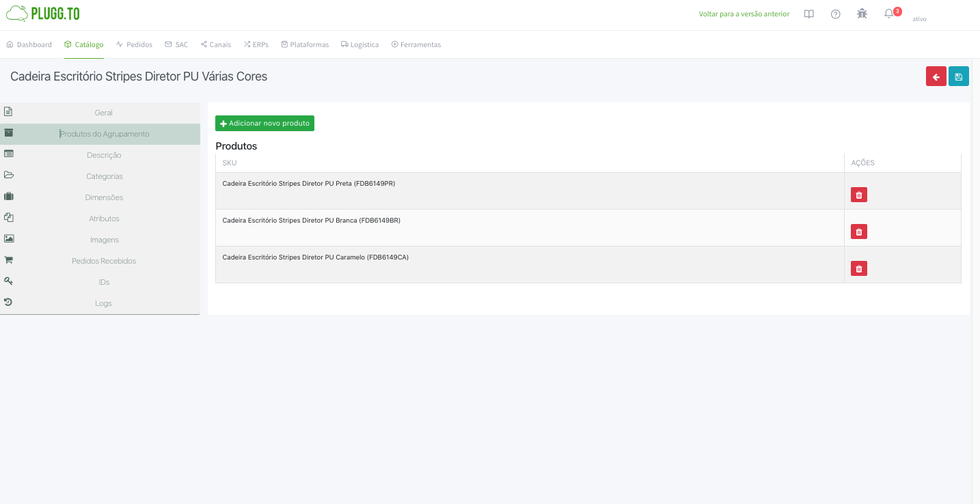Viewport: 980px width, 504px height.
Task: Click the help question mark icon
Action: [835, 14]
